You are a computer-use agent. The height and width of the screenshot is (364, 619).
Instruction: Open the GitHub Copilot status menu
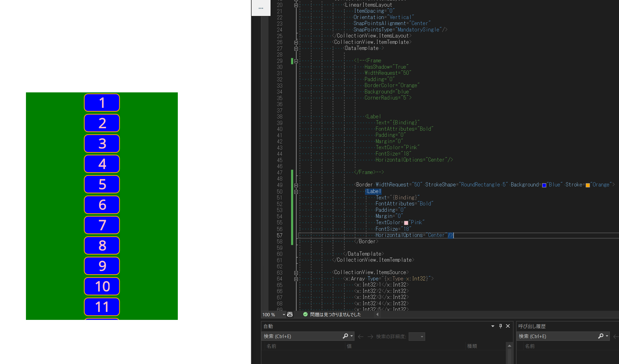tap(290, 315)
